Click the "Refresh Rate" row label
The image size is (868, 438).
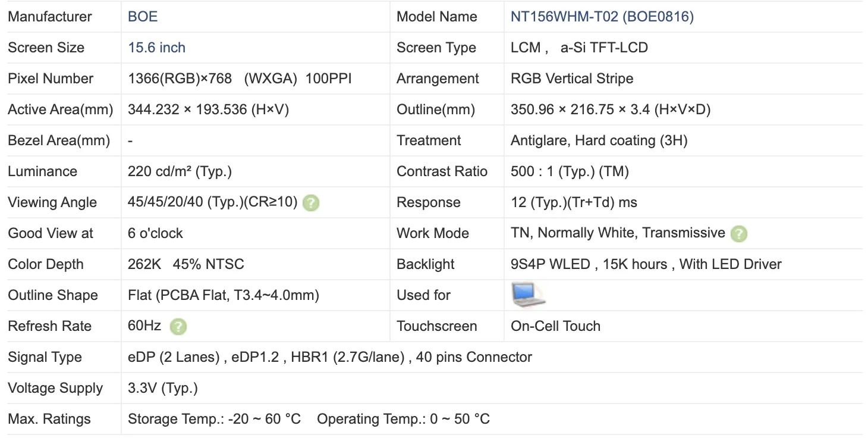click(x=50, y=326)
